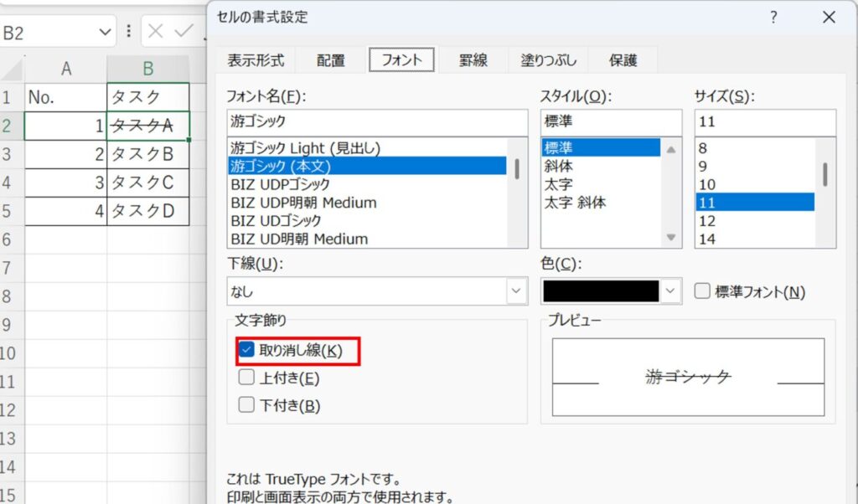This screenshot has width=858, height=504.
Task: Toggle the 取り消し線 checkbox
Action: click(x=246, y=350)
